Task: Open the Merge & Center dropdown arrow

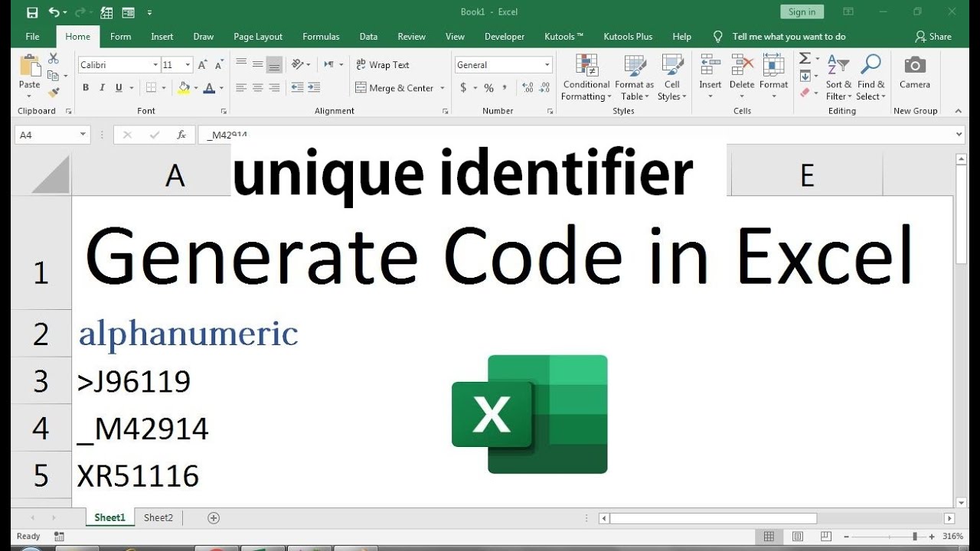Action: click(x=442, y=88)
